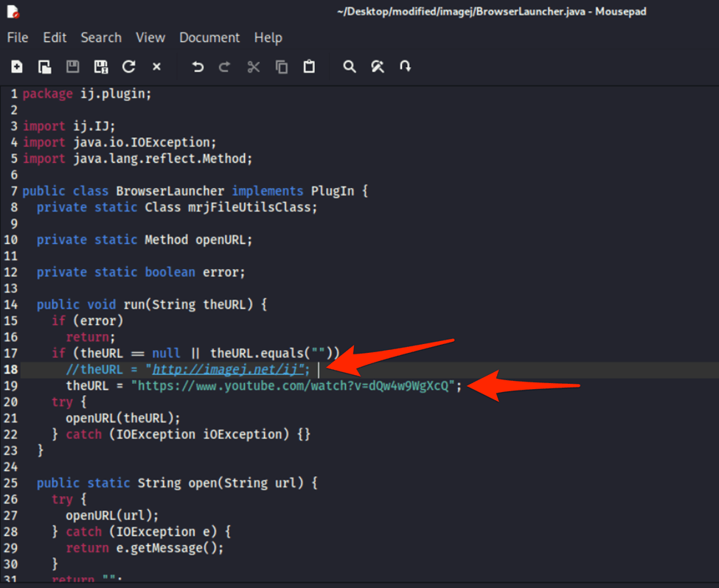Open Find and Replace toolbar icon
This screenshot has height=588, width=719.
(x=378, y=67)
